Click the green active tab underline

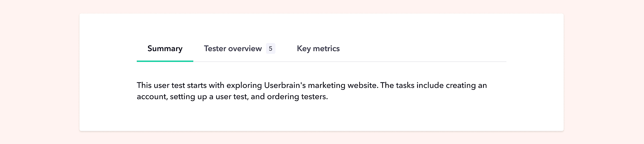coord(165,61)
